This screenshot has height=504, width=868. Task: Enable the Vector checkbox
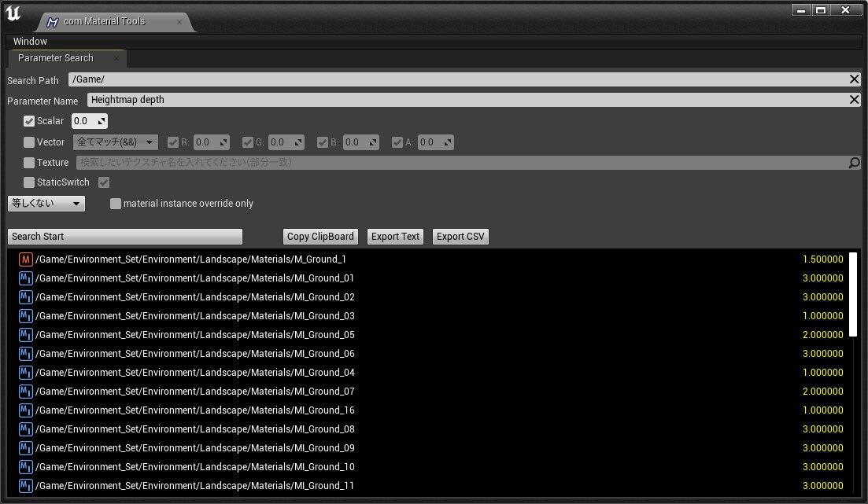point(29,142)
